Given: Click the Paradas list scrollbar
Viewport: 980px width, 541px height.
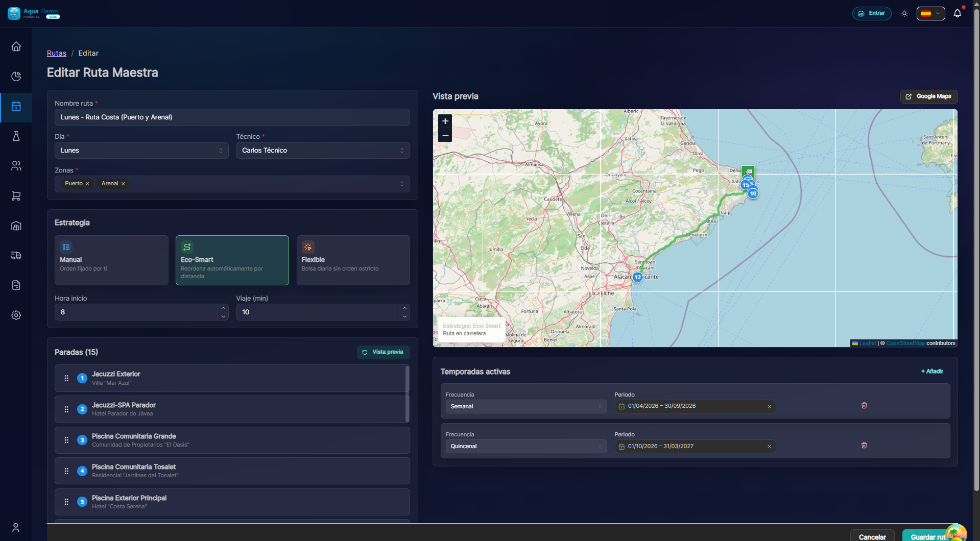Looking at the screenshot, I should click(x=407, y=394).
